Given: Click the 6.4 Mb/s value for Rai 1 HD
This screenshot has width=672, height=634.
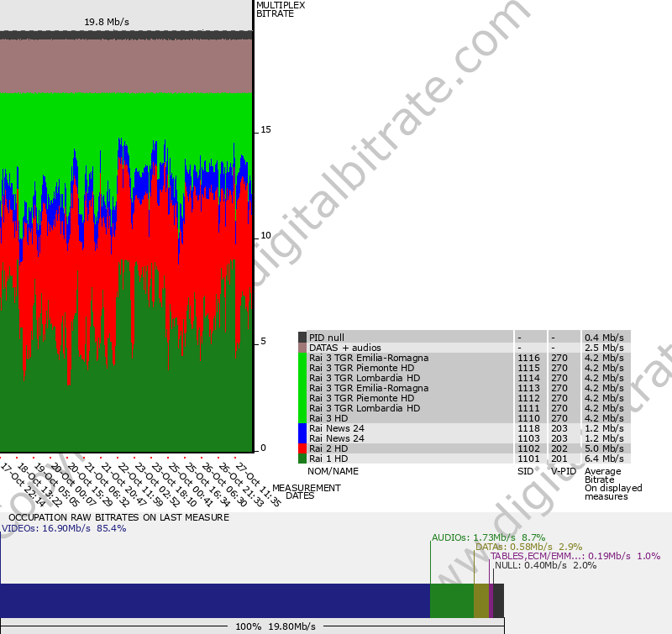Looking at the screenshot, I should tap(604, 458).
